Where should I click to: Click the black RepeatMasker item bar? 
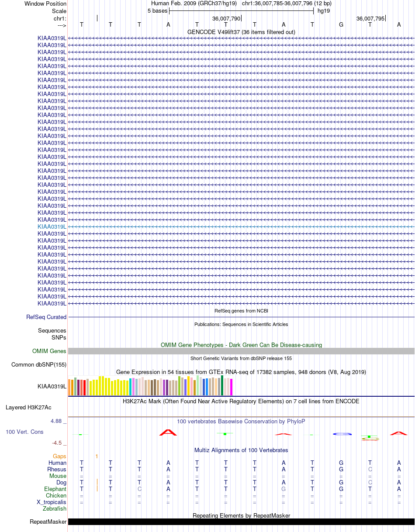[x=241, y=522]
